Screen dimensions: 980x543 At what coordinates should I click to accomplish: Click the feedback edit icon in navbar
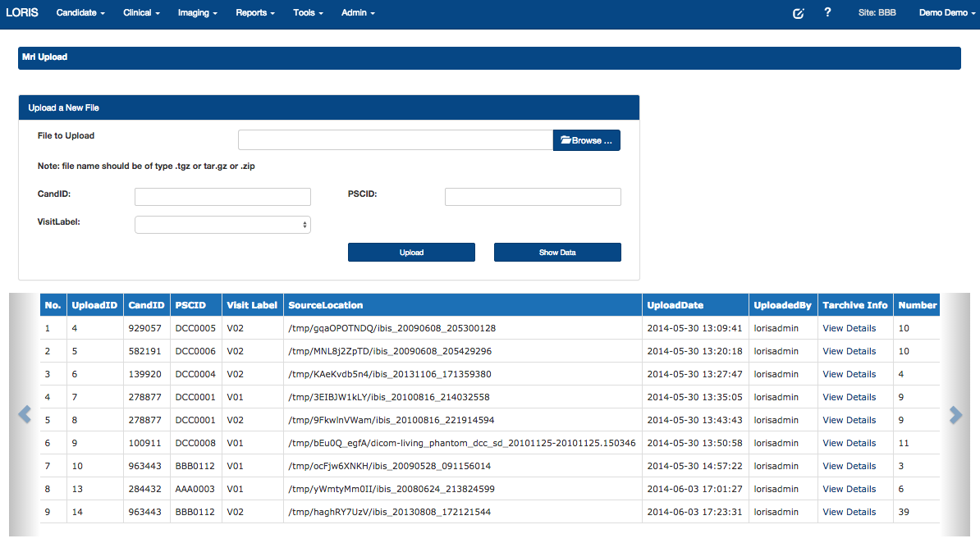[x=798, y=13]
